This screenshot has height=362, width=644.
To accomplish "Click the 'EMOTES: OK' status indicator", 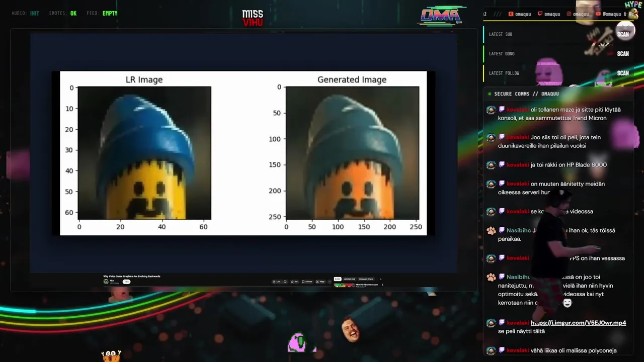I will coord(63,13).
